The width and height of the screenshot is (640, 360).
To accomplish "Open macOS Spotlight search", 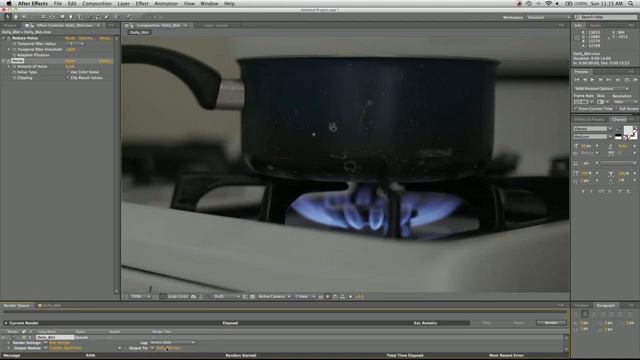I will pyautogui.click(x=631, y=3).
